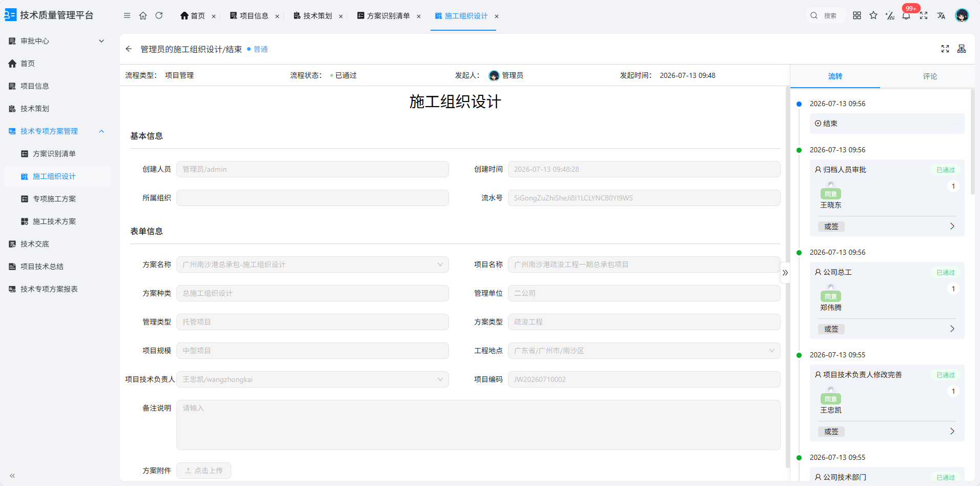Open 施工技术方案 submenu item
Image resolution: width=980 pixels, height=486 pixels.
57,221
